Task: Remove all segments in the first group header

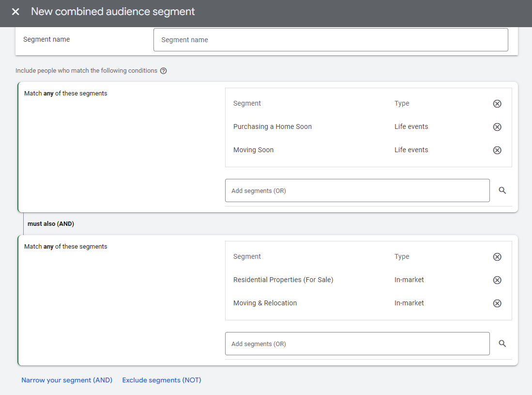Action: tap(497, 104)
